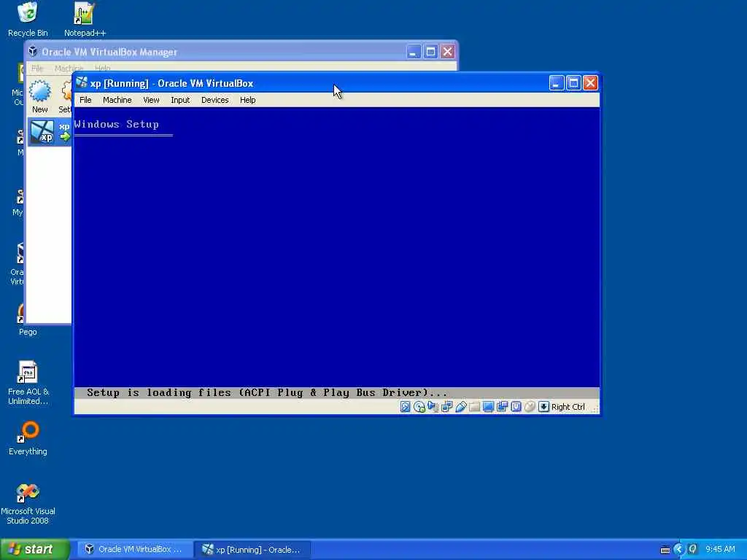Screen dimensions: 747x560
Task: Click the audio status icon
Action: click(x=433, y=407)
